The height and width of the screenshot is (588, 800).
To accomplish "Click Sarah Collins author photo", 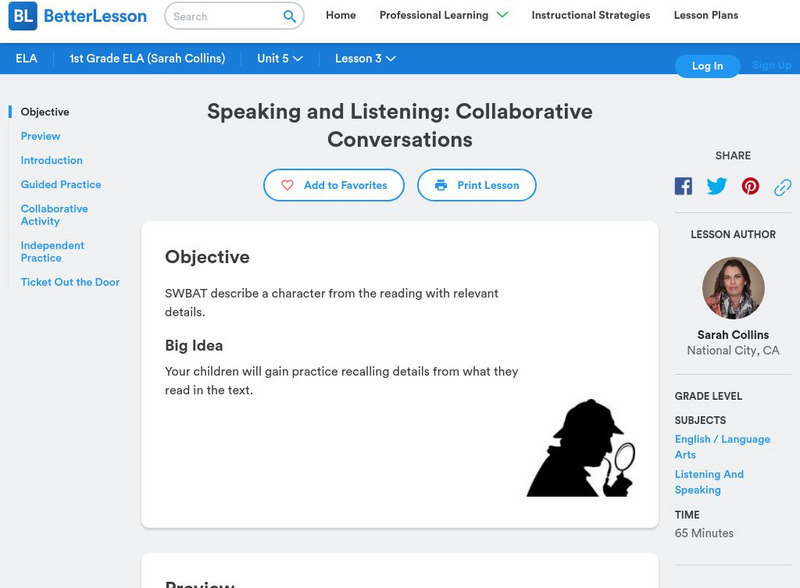I will (733, 288).
